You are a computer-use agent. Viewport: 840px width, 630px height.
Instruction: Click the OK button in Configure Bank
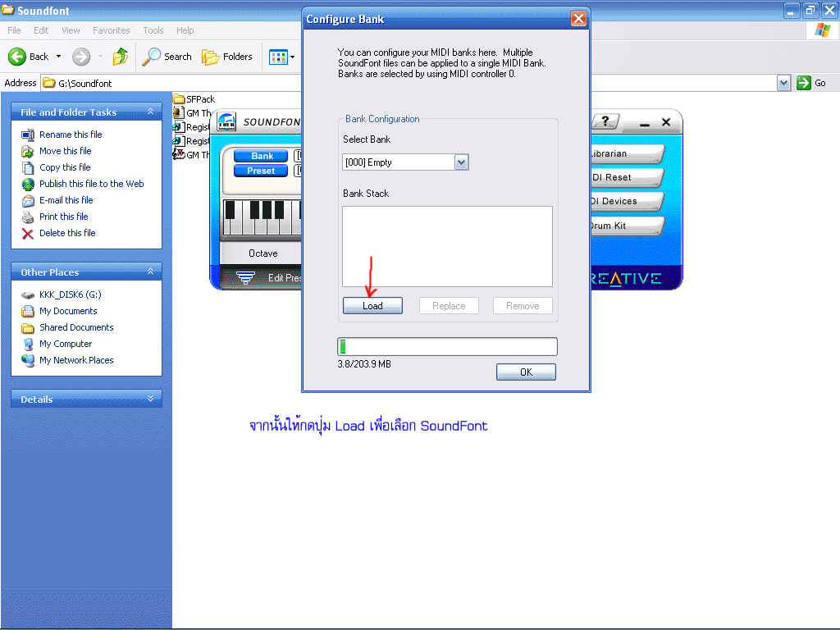point(526,372)
